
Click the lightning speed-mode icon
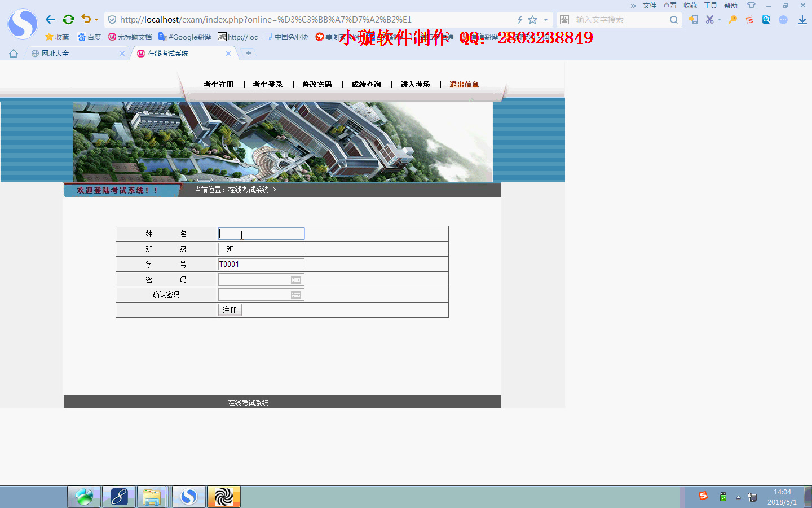[520, 20]
